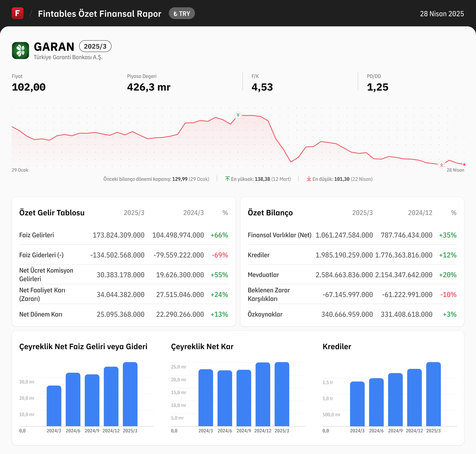476x454 pixels.
Task: Click the Fiyat value 102,00
Action: pyautogui.click(x=29, y=87)
